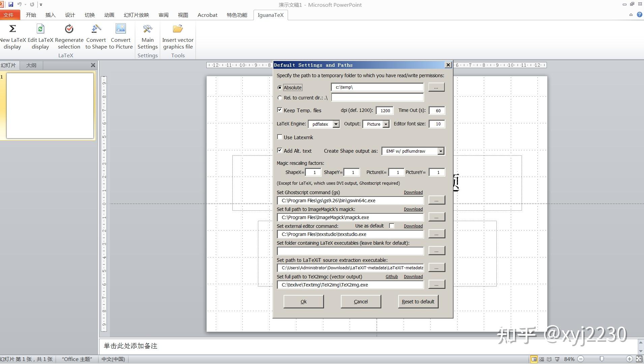Select the Rel. to current dir. radio button
Viewport: 644px width, 364px height.
coord(280,98)
